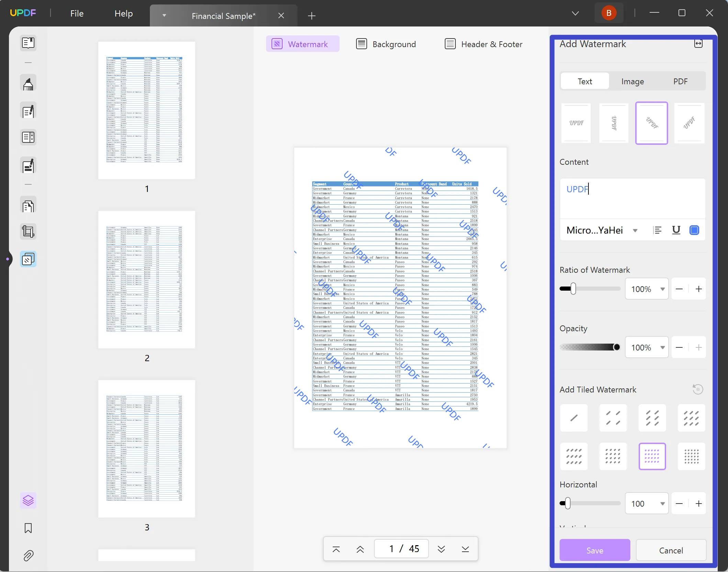
Task: Switch to the Image watermark tab
Action: pyautogui.click(x=632, y=81)
